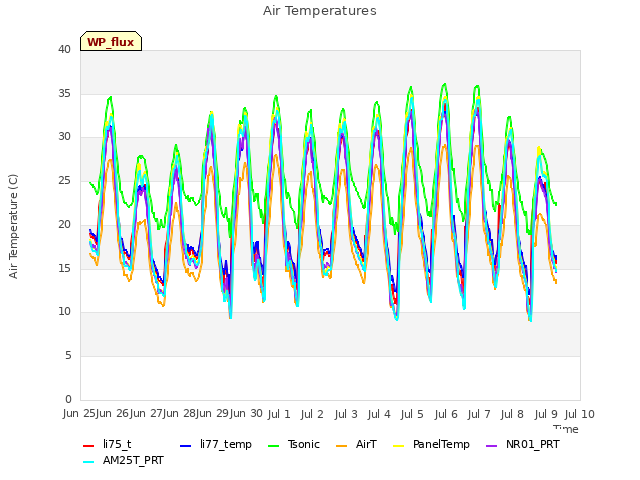Select the Tsonic legend label
Image resolution: width=640 pixels, height=480 pixels.
tap(304, 444)
